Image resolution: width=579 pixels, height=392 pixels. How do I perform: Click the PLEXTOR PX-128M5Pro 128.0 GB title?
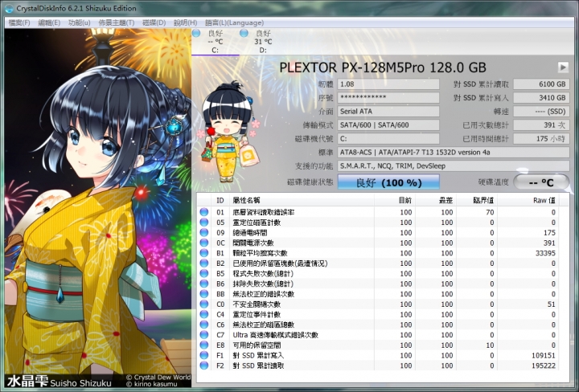click(383, 67)
